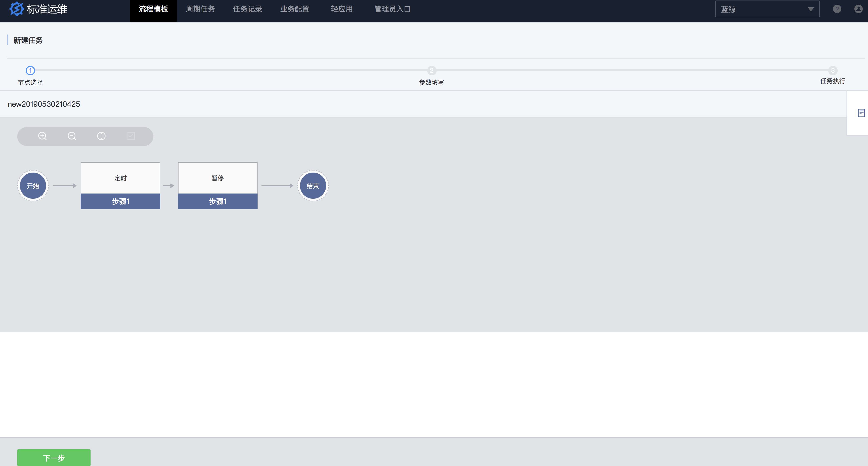
Task: Select the zoom out tool on the canvas toolbar
Action: coord(71,136)
